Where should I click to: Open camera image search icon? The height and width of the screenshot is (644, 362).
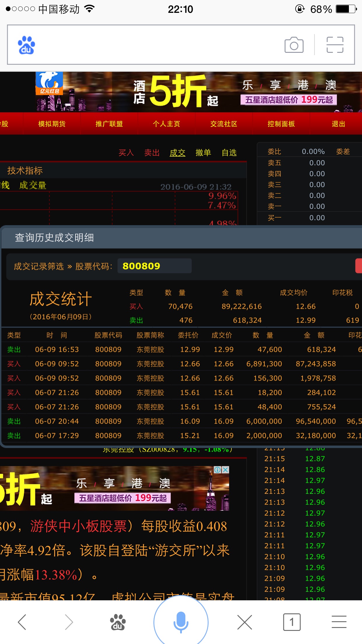point(294,45)
